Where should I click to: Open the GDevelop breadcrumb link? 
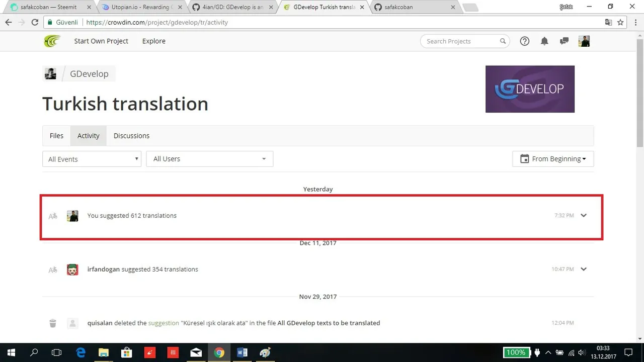(89, 74)
